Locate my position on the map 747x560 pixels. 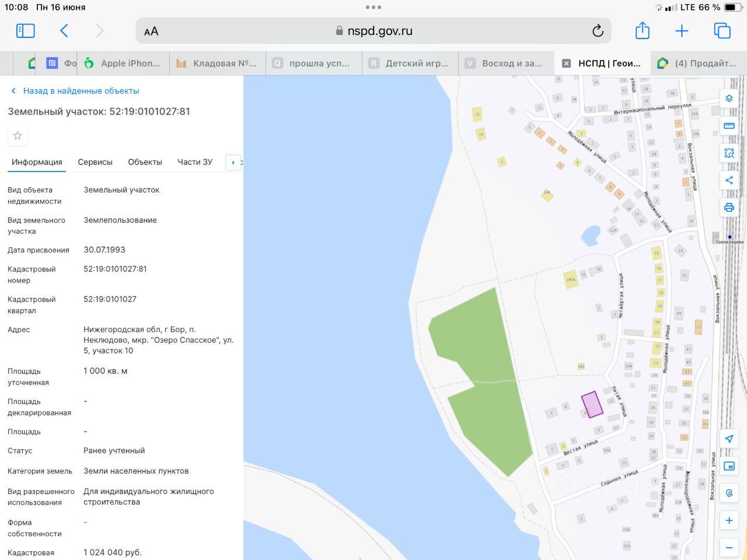click(x=729, y=439)
